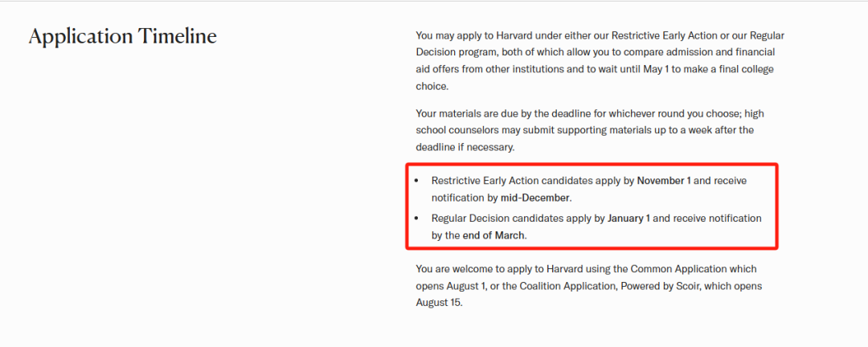
Task: Select the bullet dot before Restrictive Early Action
Action: (x=416, y=181)
